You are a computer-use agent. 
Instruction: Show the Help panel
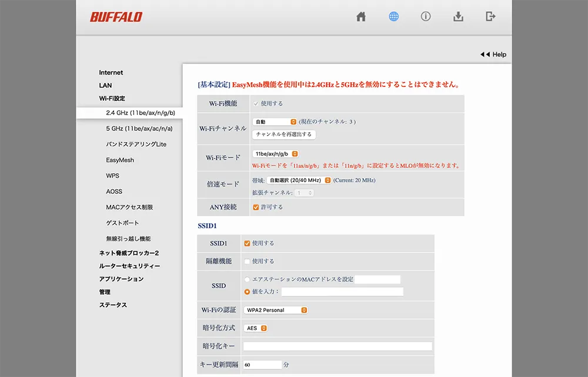point(493,54)
